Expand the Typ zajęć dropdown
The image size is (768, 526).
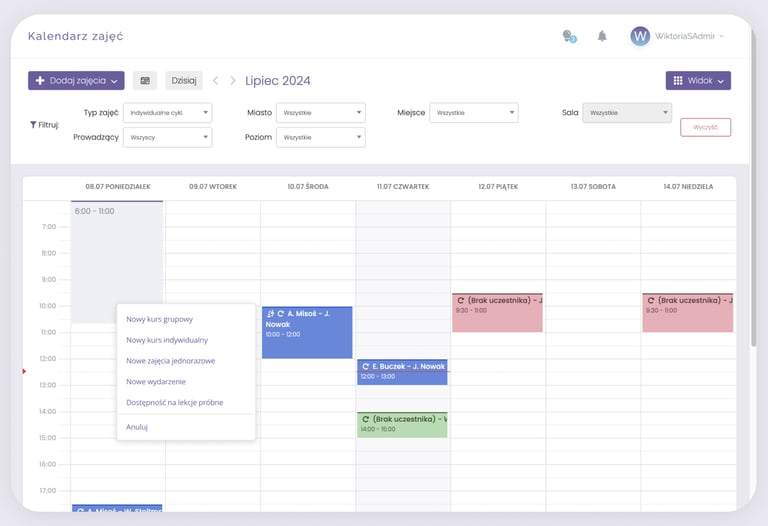(x=168, y=113)
